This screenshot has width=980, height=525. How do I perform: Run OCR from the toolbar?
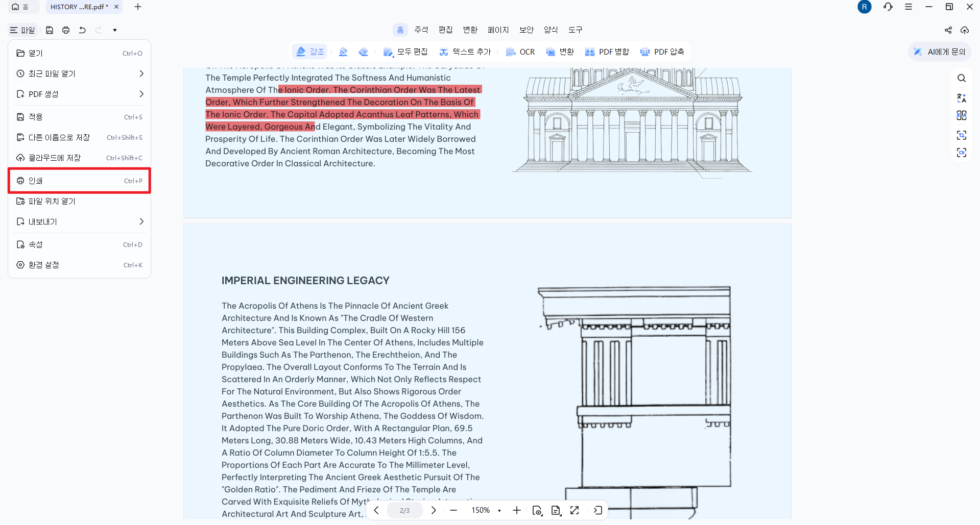click(x=520, y=52)
